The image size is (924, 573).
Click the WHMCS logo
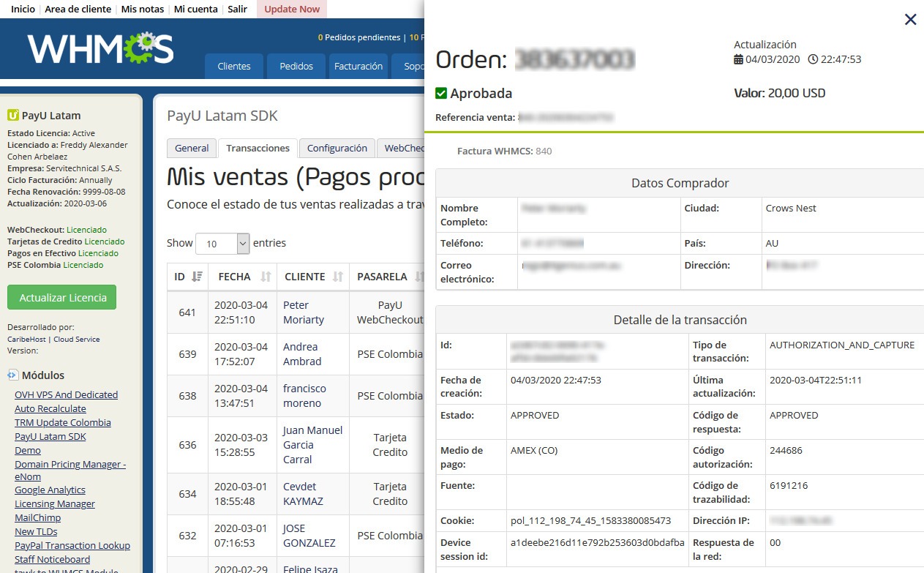pyautogui.click(x=101, y=48)
